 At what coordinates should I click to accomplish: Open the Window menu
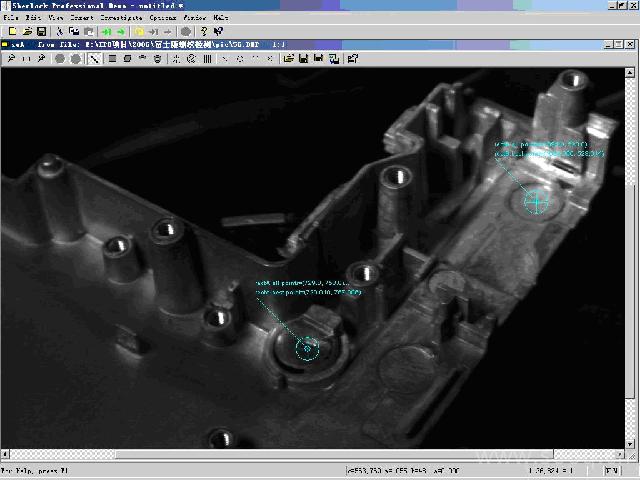point(195,18)
